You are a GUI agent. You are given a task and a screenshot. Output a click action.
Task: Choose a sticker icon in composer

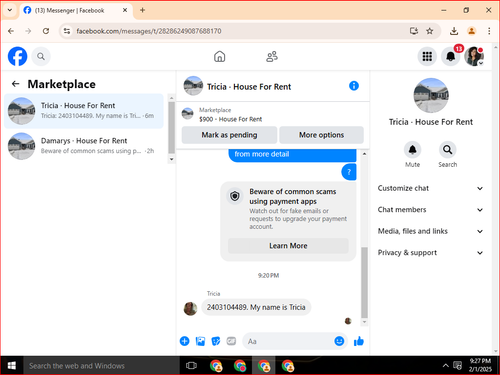coord(216,341)
